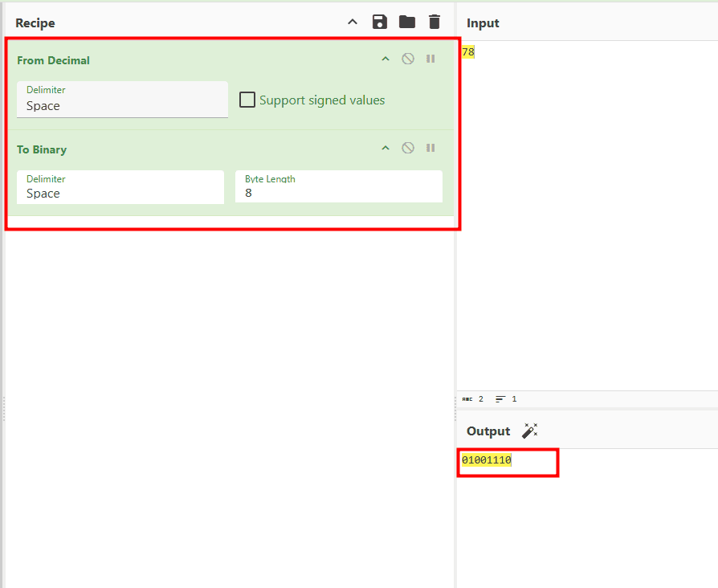718x588 pixels.
Task: Click the output value 01001110
Action: tap(487, 460)
